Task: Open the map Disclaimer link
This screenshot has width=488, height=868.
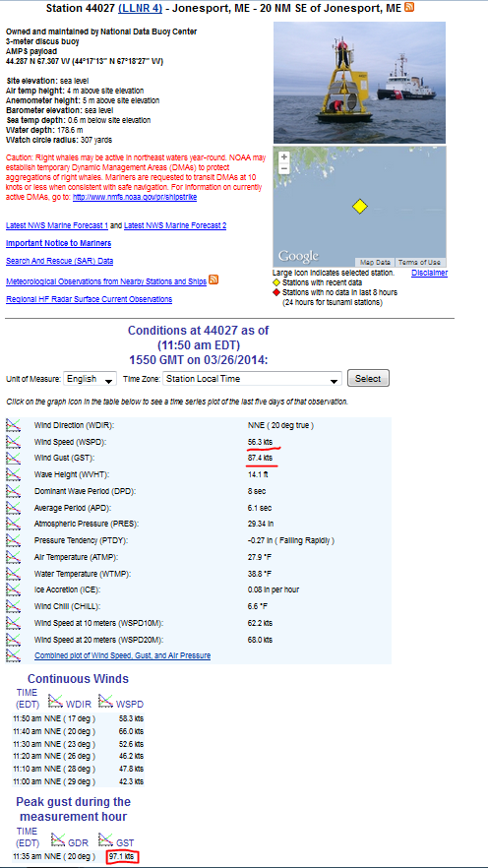Action: [429, 273]
